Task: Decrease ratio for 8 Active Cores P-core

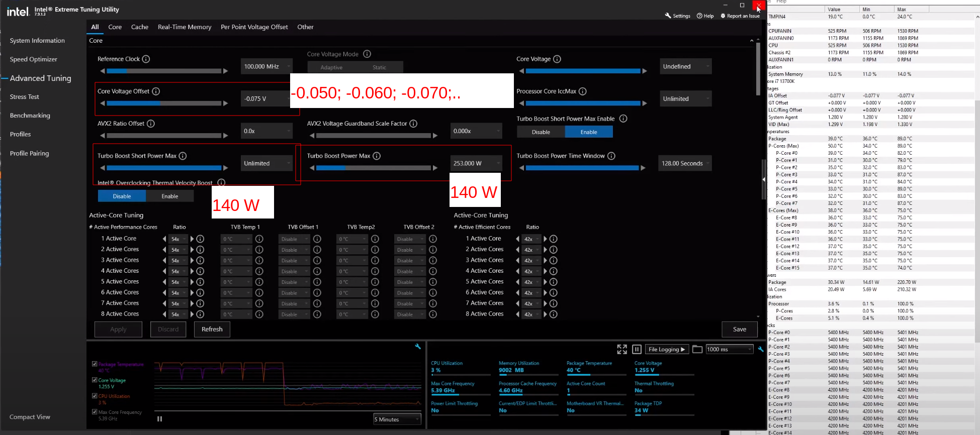Action: point(164,314)
